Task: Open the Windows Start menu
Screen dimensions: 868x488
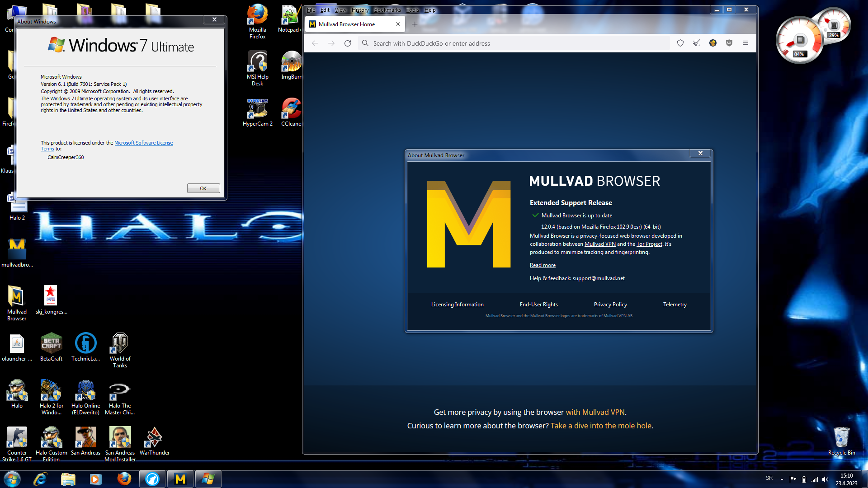Action: tap(12, 479)
